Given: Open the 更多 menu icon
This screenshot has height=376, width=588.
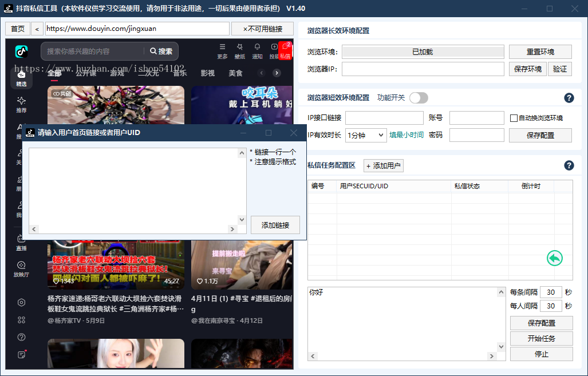Looking at the screenshot, I should [222, 50].
